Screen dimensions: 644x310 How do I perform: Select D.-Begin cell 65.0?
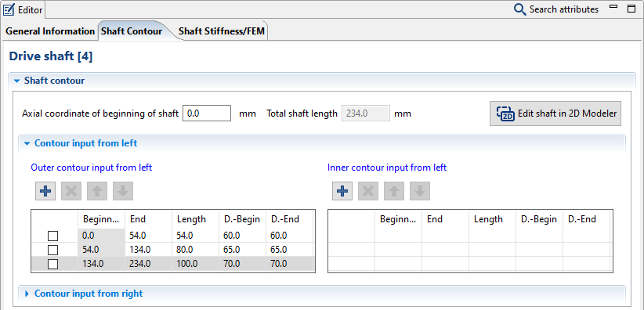point(243,250)
